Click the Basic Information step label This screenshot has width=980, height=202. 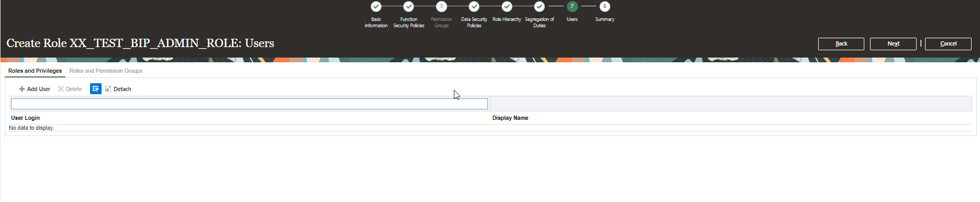pos(376,23)
